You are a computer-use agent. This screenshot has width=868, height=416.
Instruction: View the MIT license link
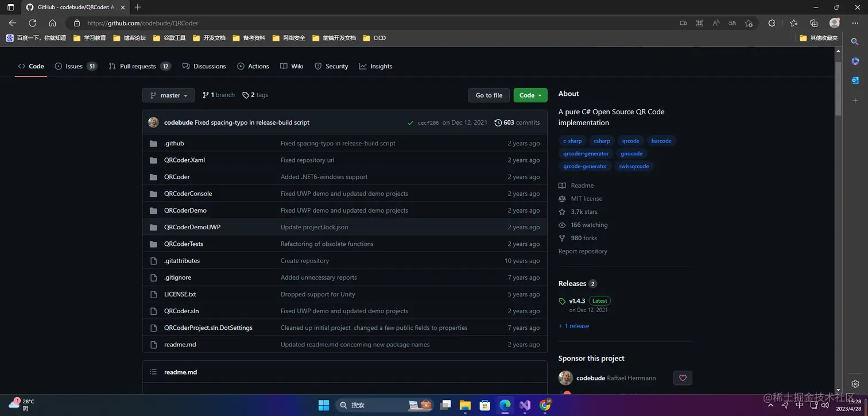pos(580,199)
